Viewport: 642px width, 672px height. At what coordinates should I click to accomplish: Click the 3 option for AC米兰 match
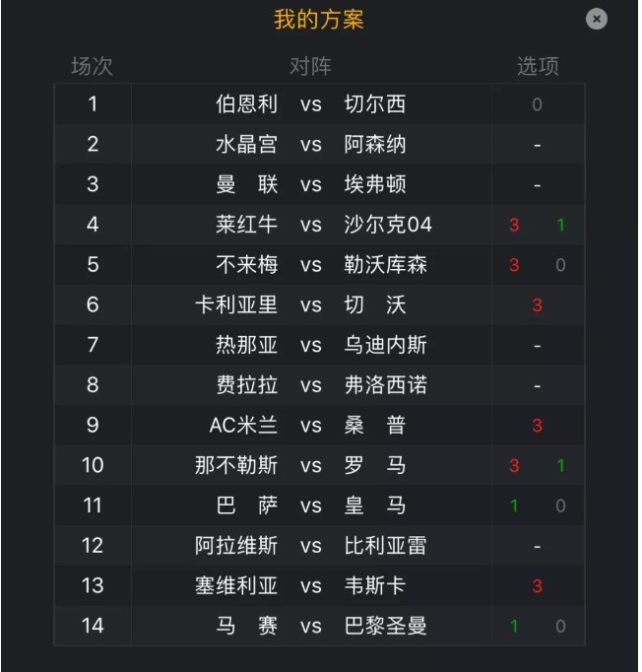(537, 426)
